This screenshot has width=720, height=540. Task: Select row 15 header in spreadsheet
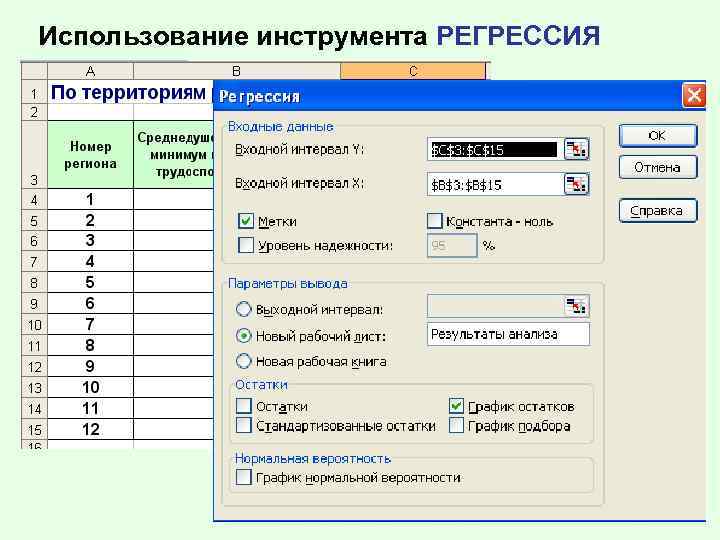(34, 429)
